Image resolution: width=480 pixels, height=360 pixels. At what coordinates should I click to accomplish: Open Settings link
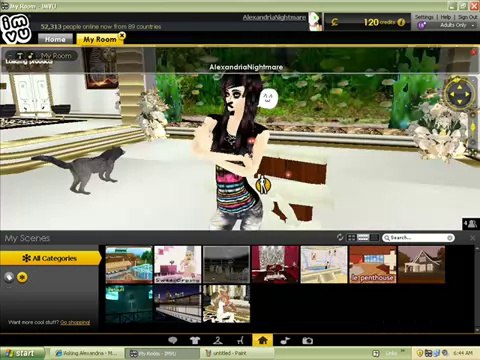point(424,17)
